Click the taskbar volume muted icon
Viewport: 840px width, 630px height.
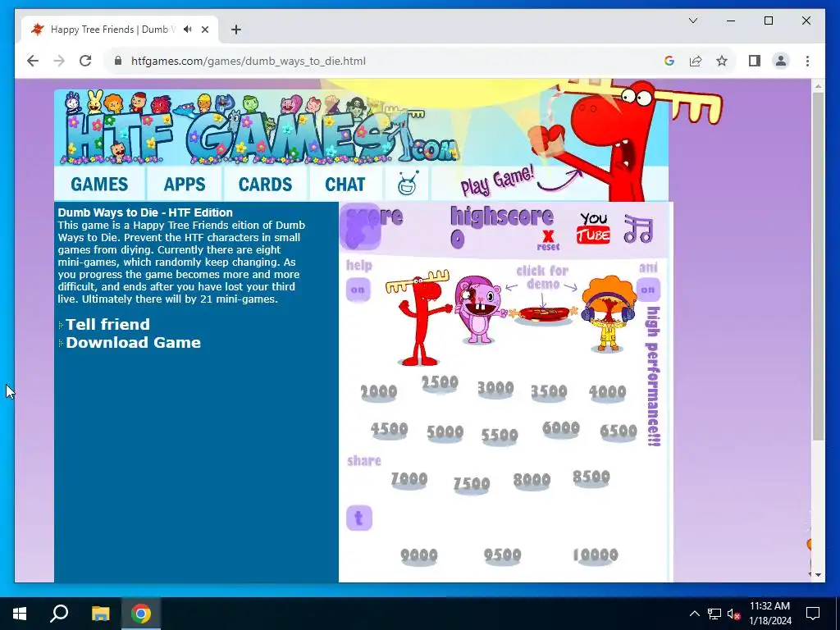[x=733, y=614]
